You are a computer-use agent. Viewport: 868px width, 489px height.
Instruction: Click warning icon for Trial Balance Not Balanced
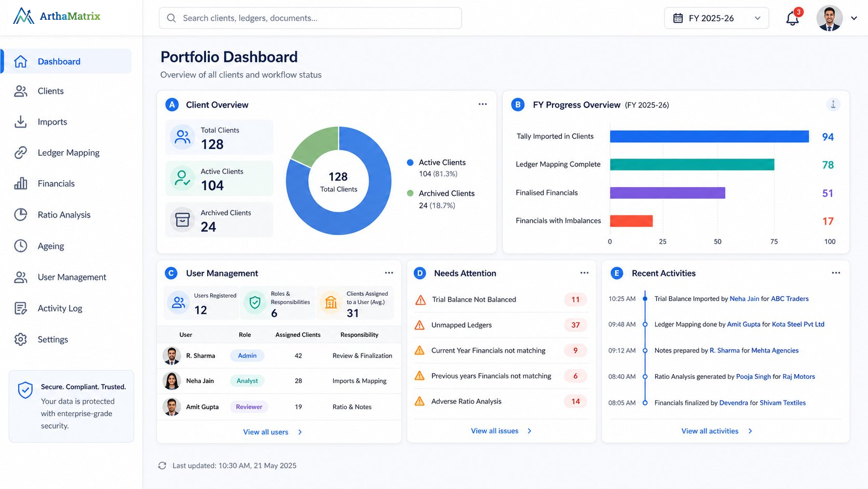(420, 300)
